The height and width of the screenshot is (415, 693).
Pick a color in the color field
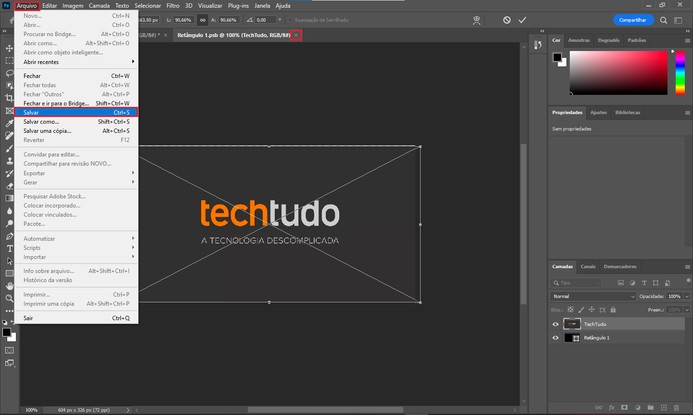pyautogui.click(x=618, y=72)
